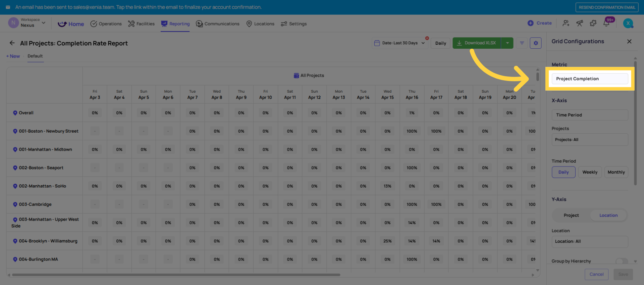Viewport: 644px width, 285px height.
Task: Select Daily time period in Grid Configurations
Action: tap(563, 172)
